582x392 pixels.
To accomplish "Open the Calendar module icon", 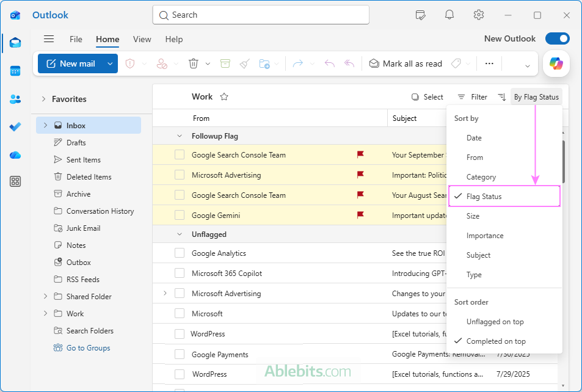I will 15,71.
